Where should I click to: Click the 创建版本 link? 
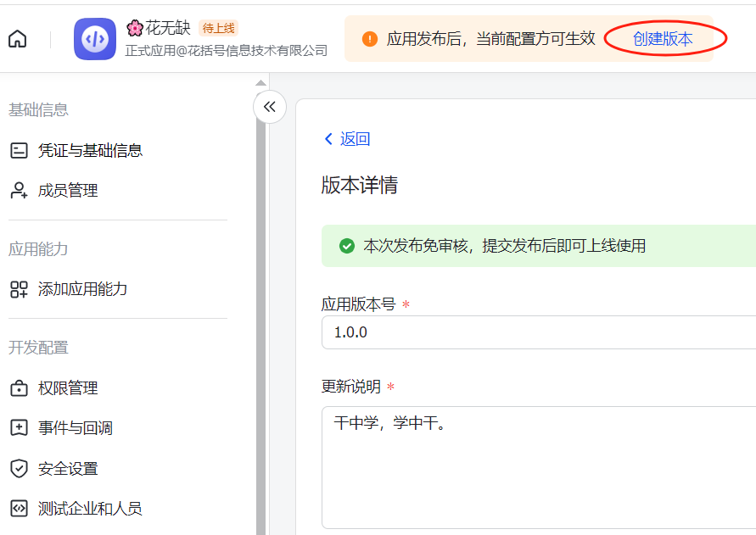(x=663, y=39)
